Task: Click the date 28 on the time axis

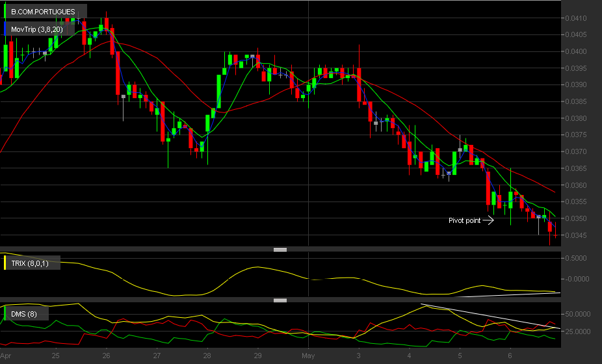Action: tap(207, 356)
